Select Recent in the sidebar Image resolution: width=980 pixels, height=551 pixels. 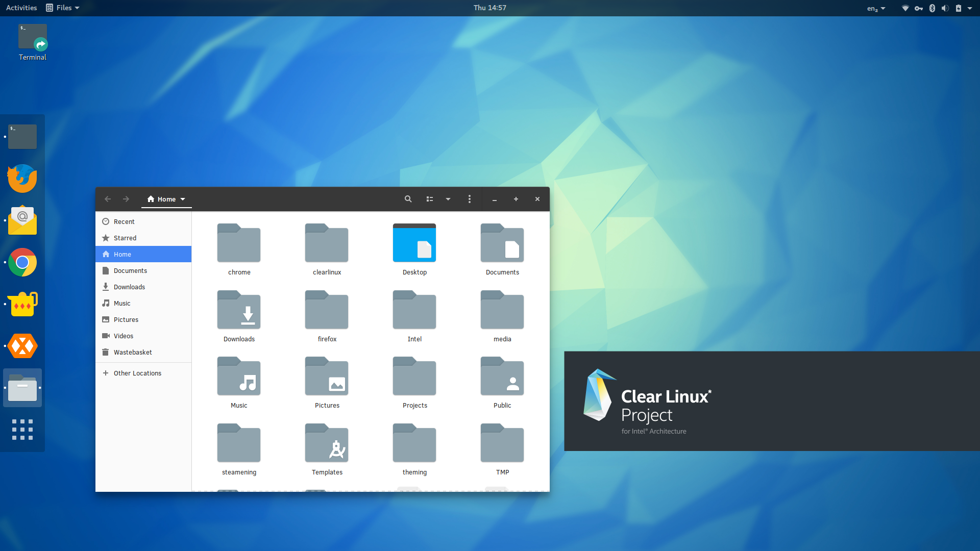tap(143, 221)
